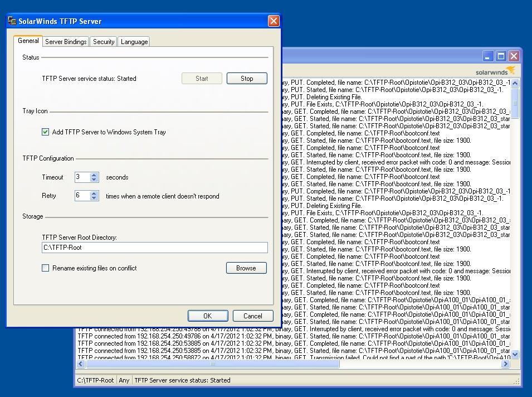532x397 pixels.
Task: Click the log horizontal scroll left arrow
Action: (81, 364)
